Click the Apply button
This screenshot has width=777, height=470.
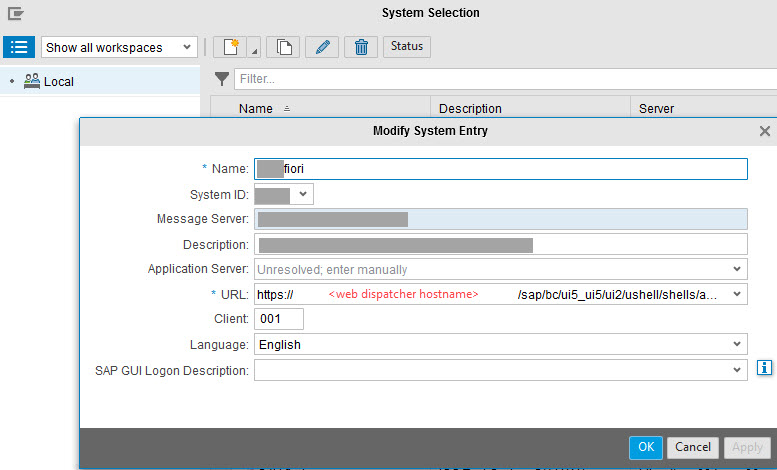747,447
